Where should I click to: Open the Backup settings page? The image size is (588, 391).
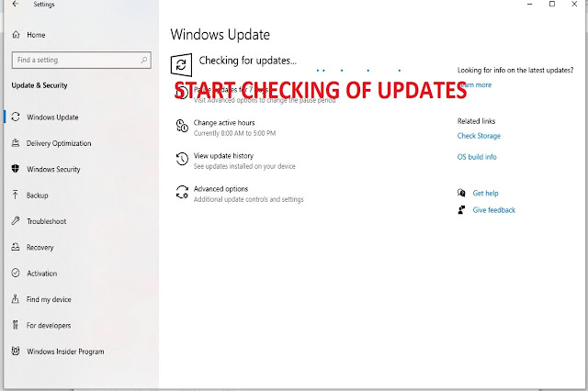pyautogui.click(x=37, y=195)
